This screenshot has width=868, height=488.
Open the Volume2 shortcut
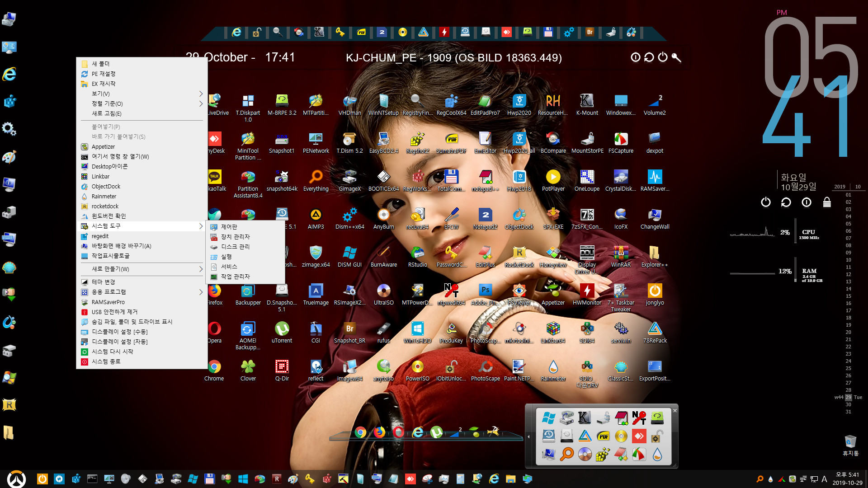655,104
